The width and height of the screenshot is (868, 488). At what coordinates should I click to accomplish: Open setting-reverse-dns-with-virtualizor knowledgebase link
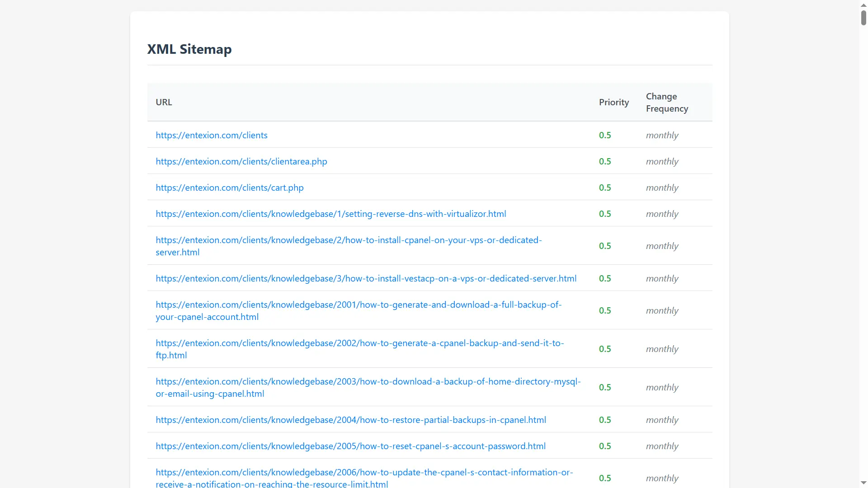click(x=331, y=214)
